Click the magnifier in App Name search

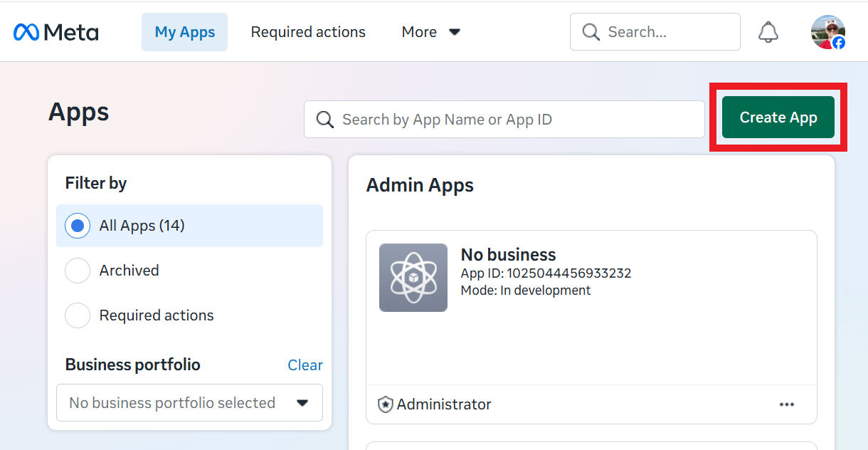click(325, 120)
